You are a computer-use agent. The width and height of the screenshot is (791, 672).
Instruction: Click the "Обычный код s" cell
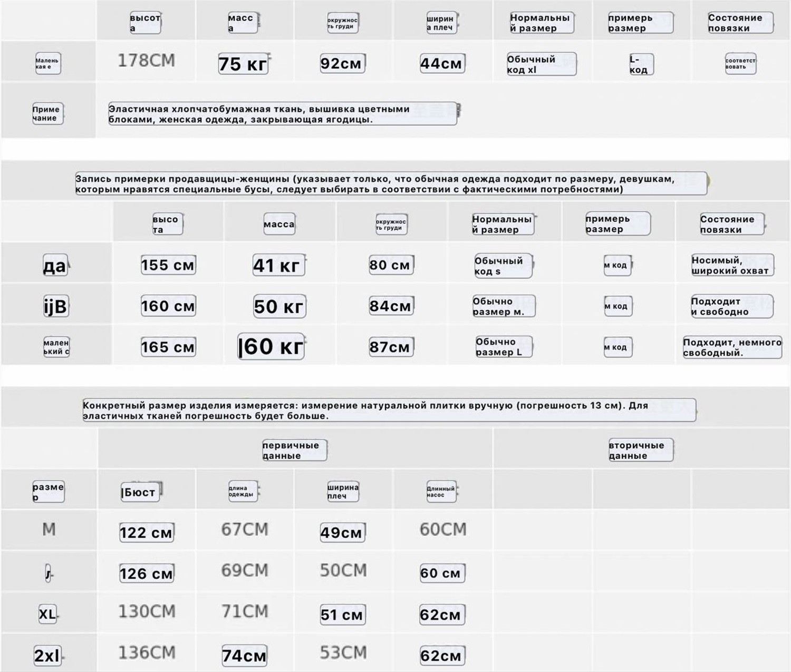click(x=503, y=266)
